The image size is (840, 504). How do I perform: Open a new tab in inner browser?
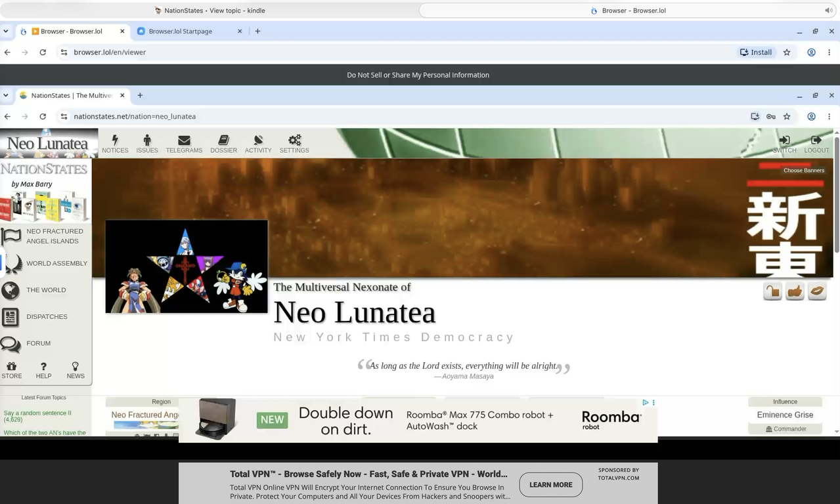click(x=140, y=95)
